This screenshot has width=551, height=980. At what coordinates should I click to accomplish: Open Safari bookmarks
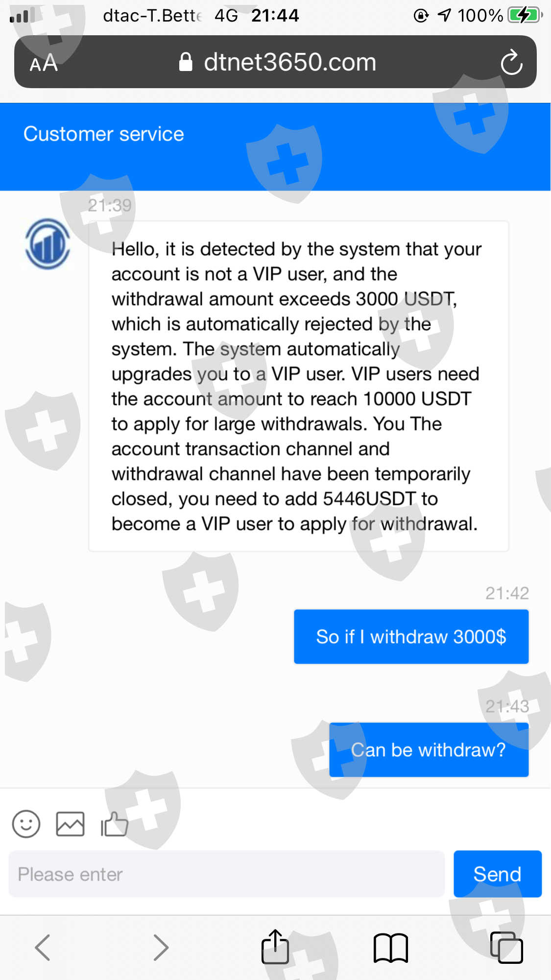(x=390, y=947)
